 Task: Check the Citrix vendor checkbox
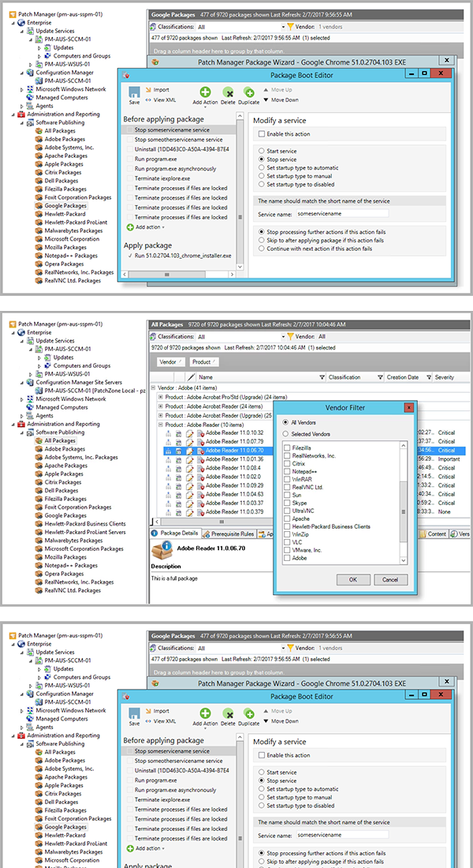tap(287, 463)
